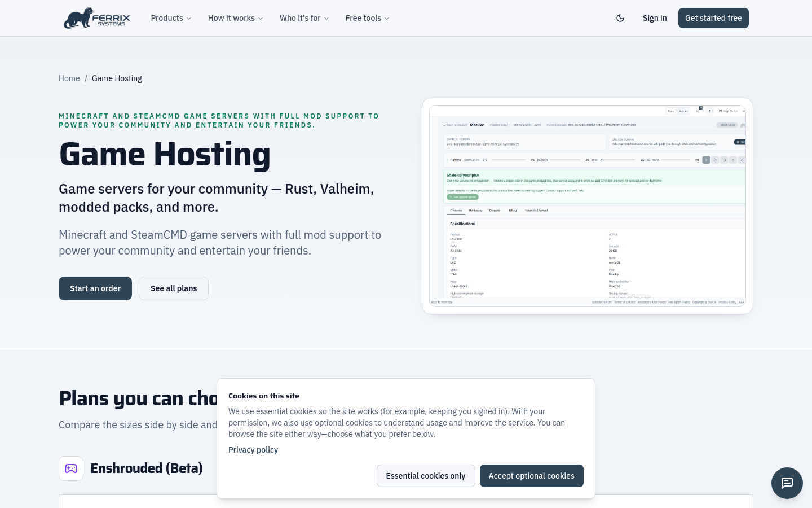
Task: Accept optional cookies
Action: [532, 476]
